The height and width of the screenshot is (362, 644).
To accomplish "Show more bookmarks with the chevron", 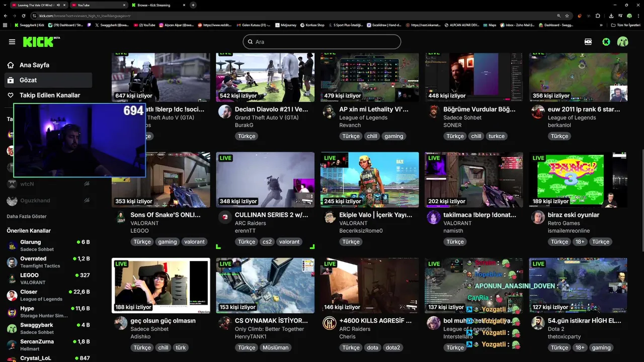I will point(601,25).
